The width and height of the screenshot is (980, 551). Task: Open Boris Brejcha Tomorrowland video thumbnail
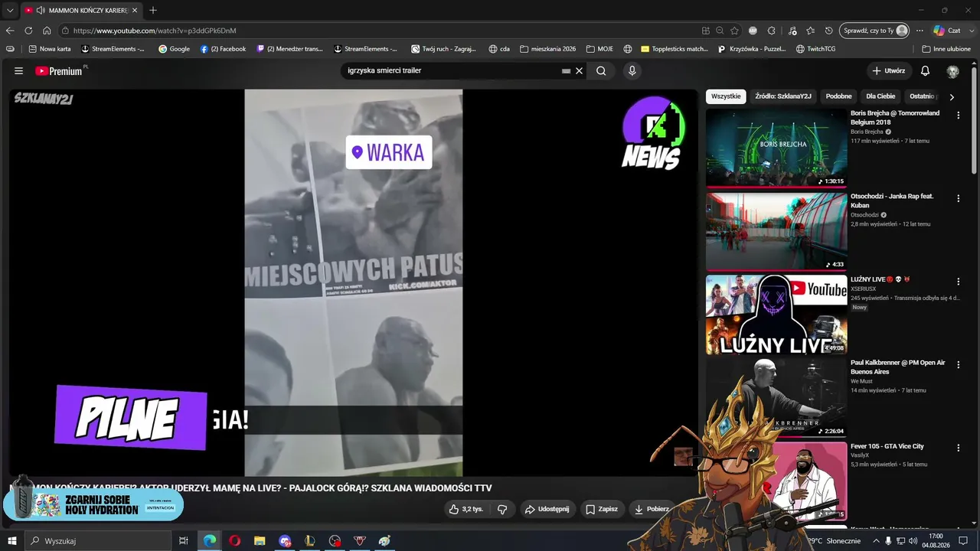click(776, 148)
